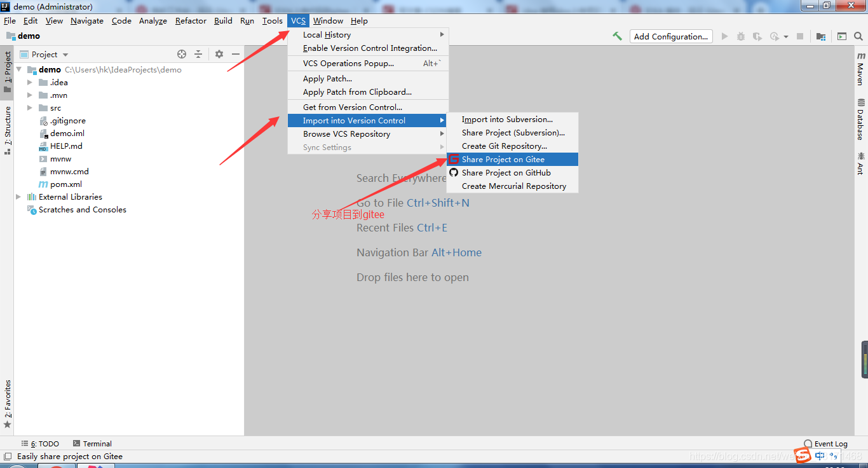Choose Get from Version Control...
This screenshot has width=868, height=468.
coord(368,107)
